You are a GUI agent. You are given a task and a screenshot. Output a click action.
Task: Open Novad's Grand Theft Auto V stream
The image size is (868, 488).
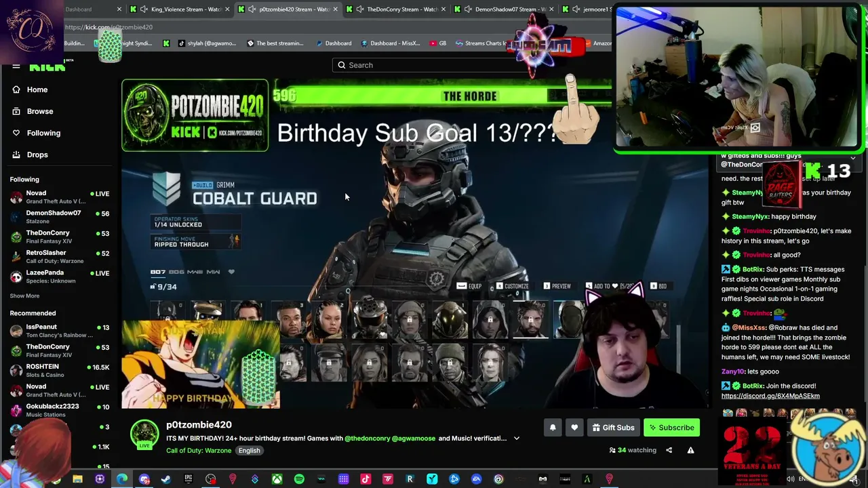pos(59,197)
